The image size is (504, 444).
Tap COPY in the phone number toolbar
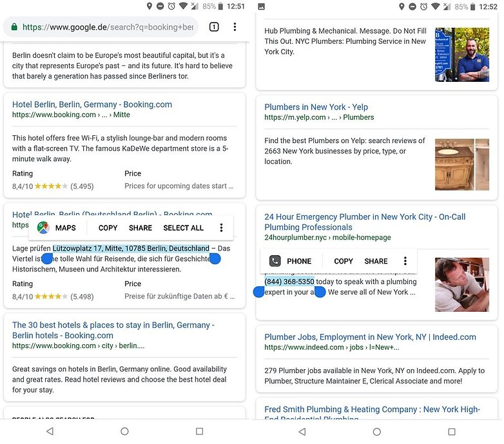[x=344, y=261]
